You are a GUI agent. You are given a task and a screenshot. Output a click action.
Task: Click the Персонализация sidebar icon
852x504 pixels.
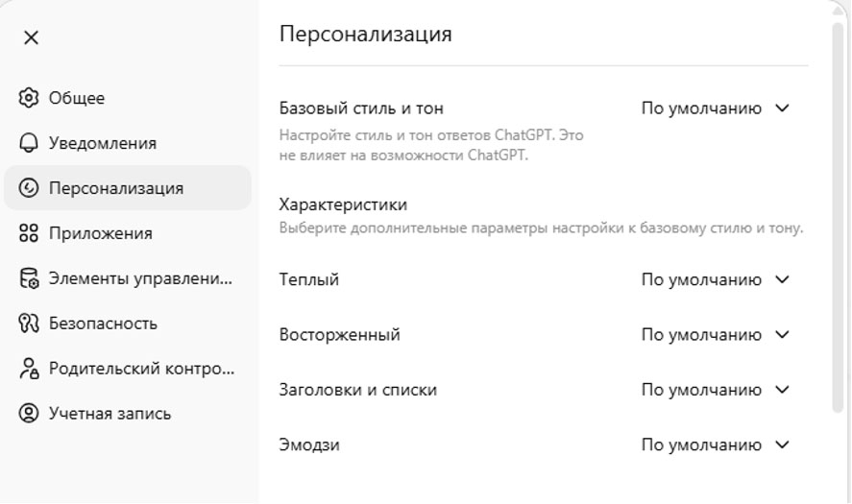tap(29, 188)
